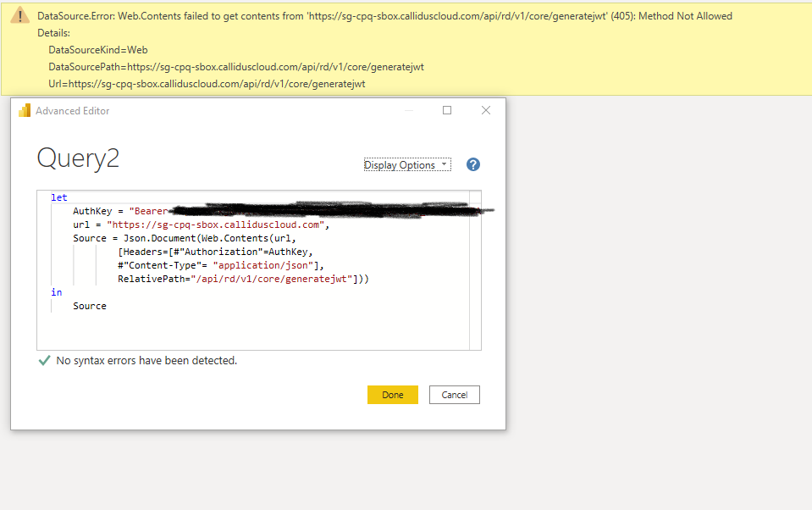Click the 'Details:' label in the error banner
Viewport: 812px width, 510px height.
(54, 33)
